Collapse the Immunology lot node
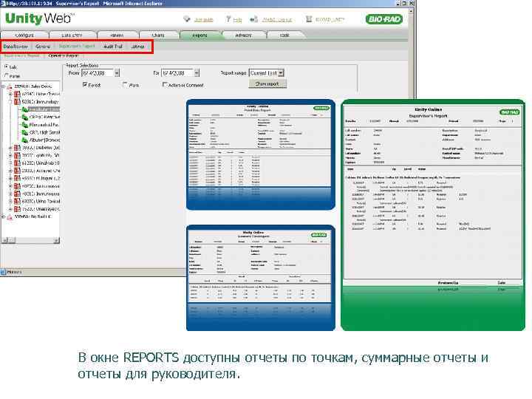Screen dimensions: 532x399 pyautogui.click(x=10, y=102)
